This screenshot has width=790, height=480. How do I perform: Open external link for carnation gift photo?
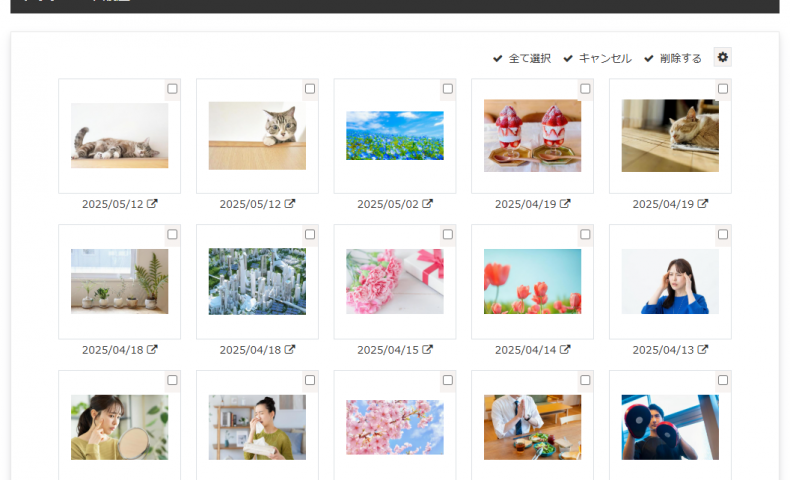click(427, 349)
